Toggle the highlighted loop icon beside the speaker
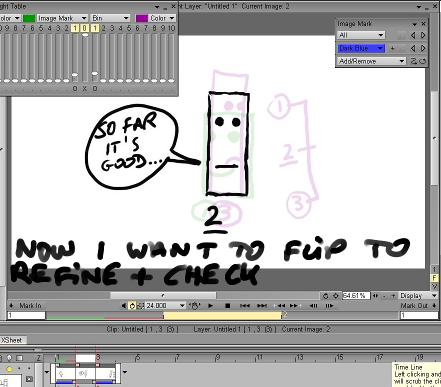 (x=132, y=306)
